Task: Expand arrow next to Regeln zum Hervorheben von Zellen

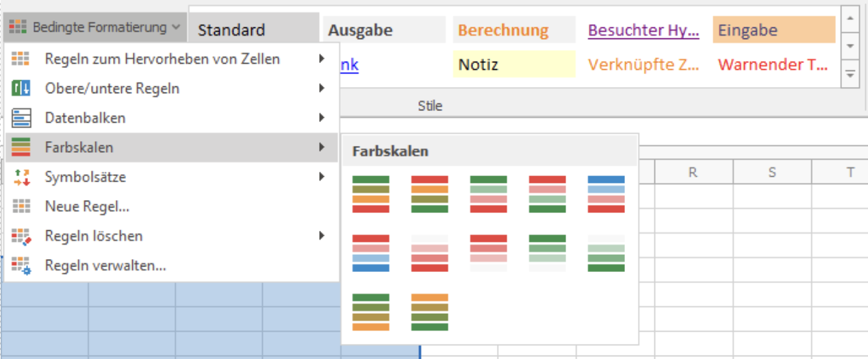Action: click(321, 59)
